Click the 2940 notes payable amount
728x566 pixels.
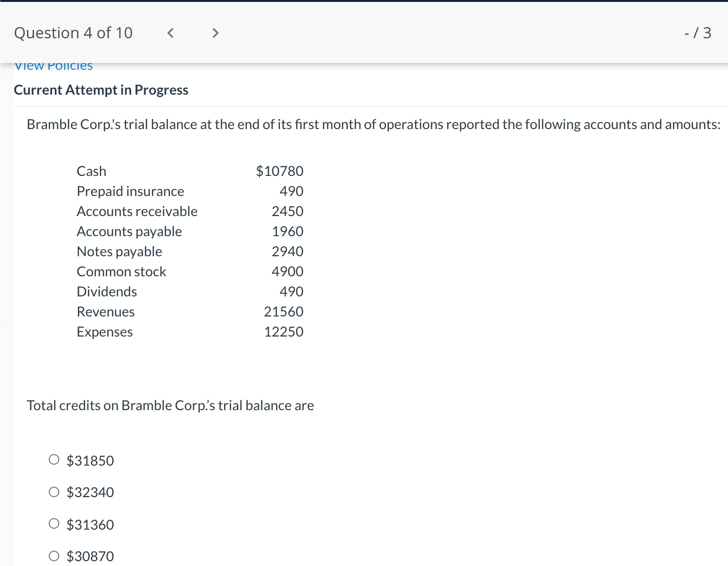tap(288, 251)
